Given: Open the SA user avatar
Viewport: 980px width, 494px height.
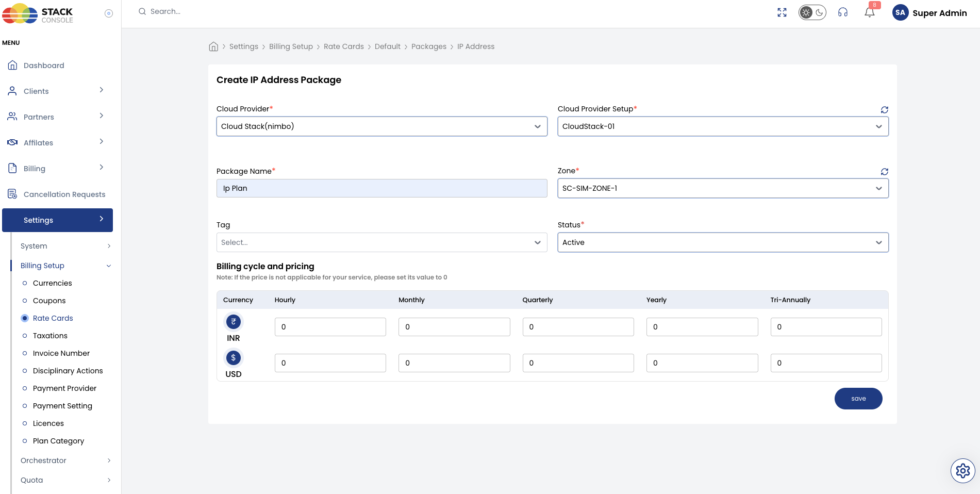Looking at the screenshot, I should point(900,13).
